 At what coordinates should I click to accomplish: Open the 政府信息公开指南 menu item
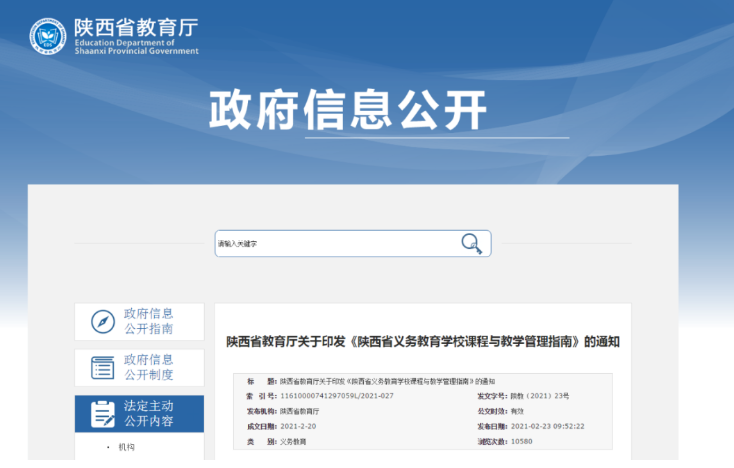point(149,321)
